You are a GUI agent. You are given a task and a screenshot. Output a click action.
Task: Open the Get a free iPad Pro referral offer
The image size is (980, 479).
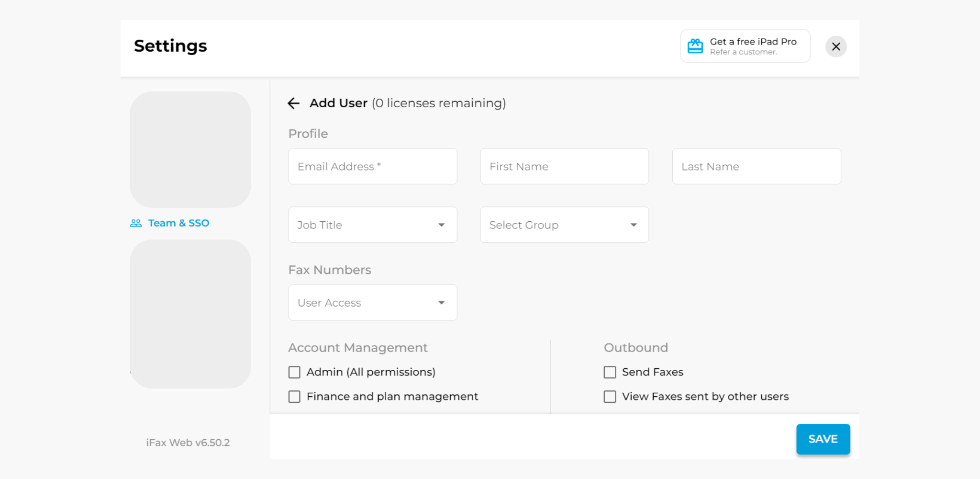pos(745,46)
